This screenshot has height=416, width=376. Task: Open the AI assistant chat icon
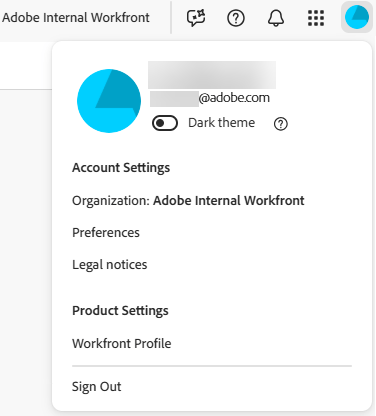(196, 18)
